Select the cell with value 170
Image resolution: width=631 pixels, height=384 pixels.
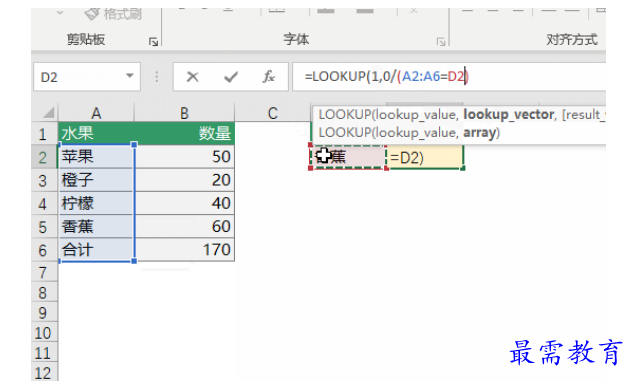tap(184, 250)
